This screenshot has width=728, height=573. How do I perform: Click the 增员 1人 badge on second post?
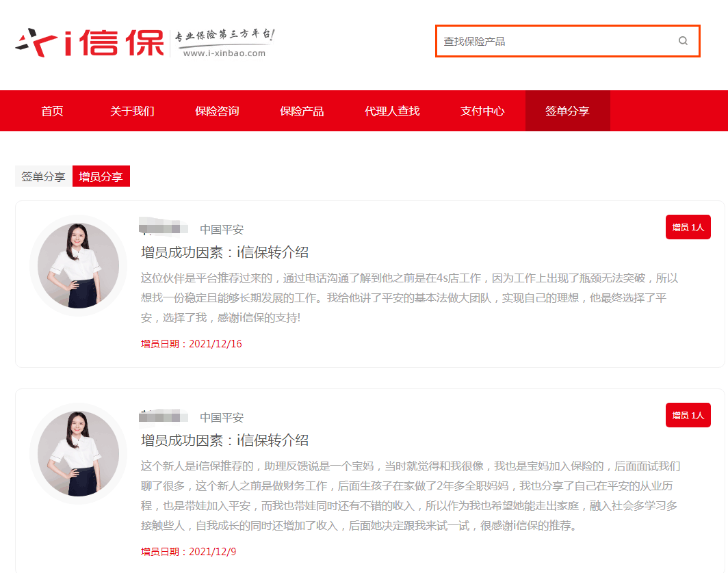coord(688,415)
